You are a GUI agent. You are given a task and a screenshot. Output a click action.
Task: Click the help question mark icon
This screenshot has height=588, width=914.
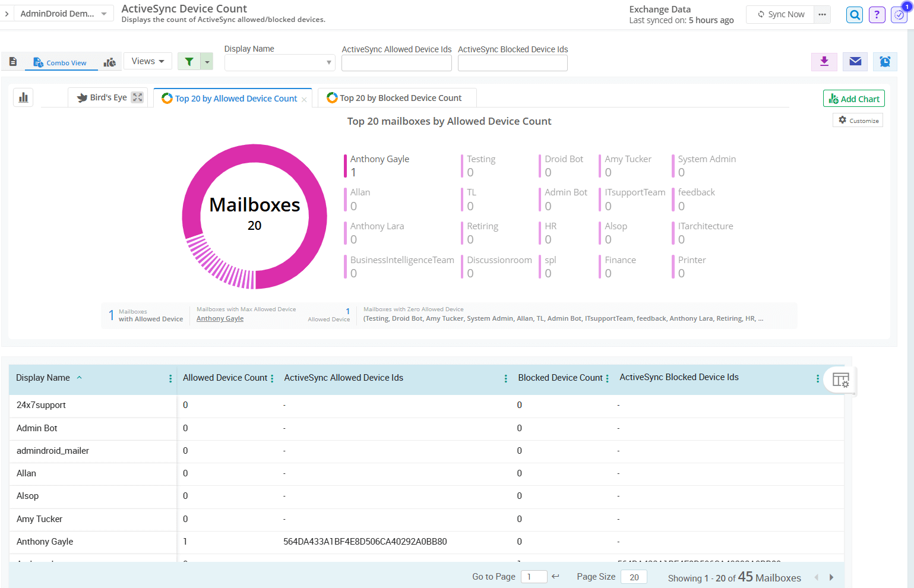877,14
